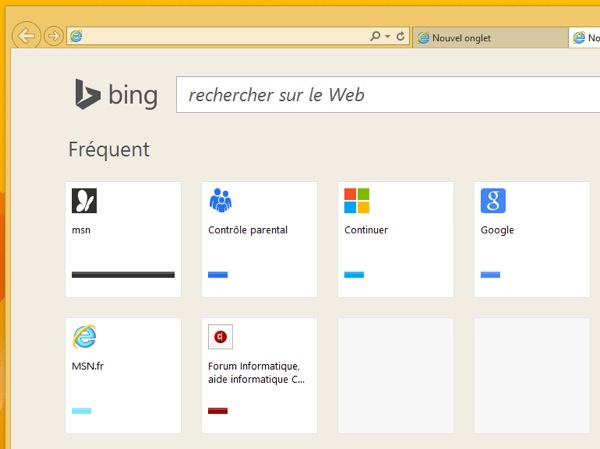Click the red Forum Informatique site icon
This screenshot has height=449, width=600.
(220, 337)
